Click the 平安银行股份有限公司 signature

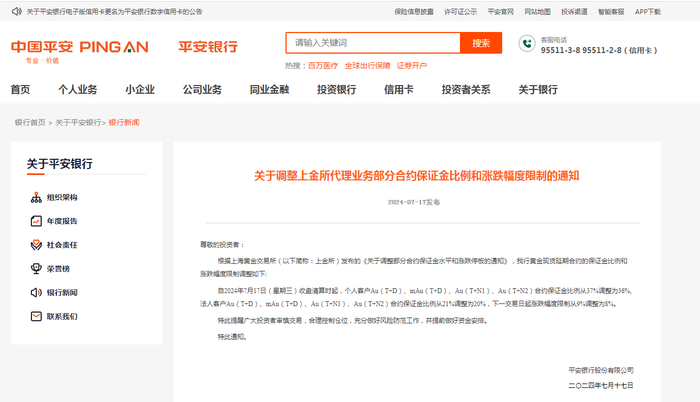[601, 370]
